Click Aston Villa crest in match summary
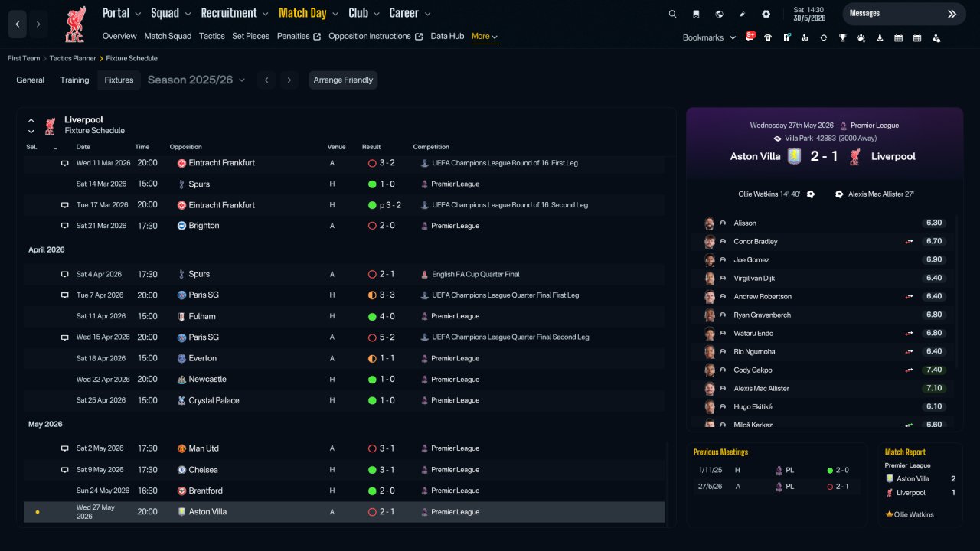This screenshot has width=980, height=551. [794, 156]
